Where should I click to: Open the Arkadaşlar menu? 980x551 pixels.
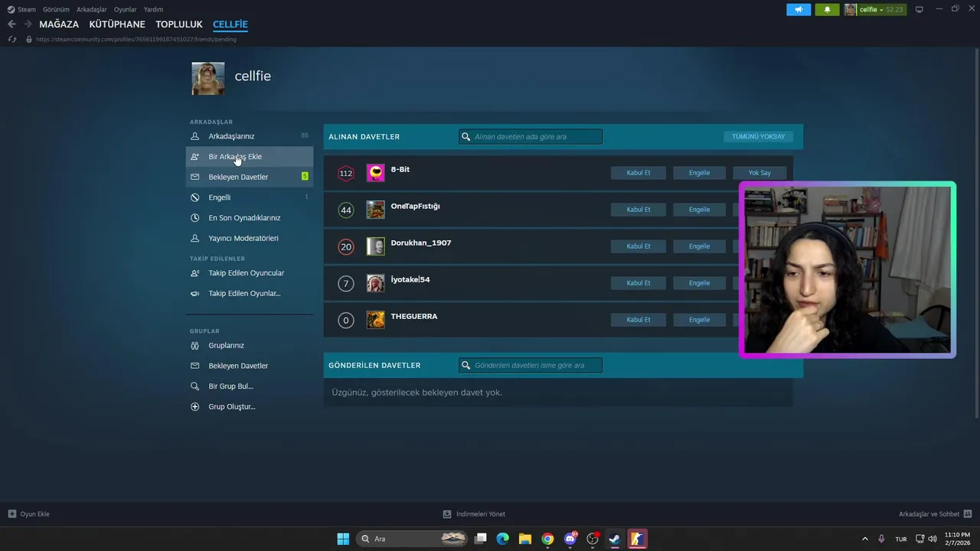(92, 9)
